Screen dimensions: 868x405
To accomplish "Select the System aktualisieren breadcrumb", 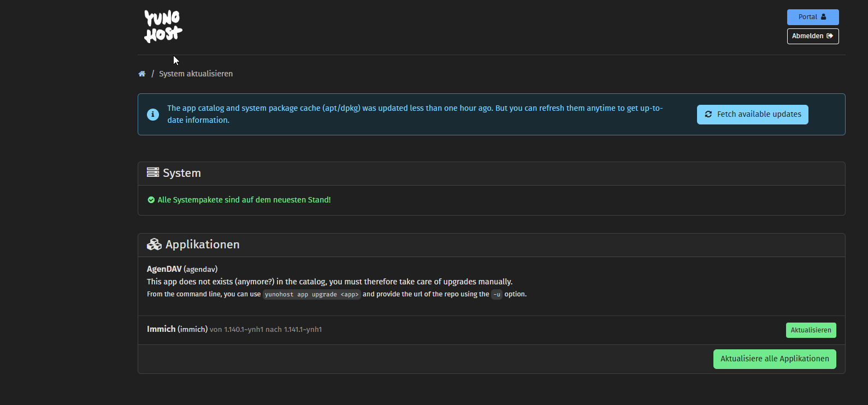I will (x=196, y=74).
